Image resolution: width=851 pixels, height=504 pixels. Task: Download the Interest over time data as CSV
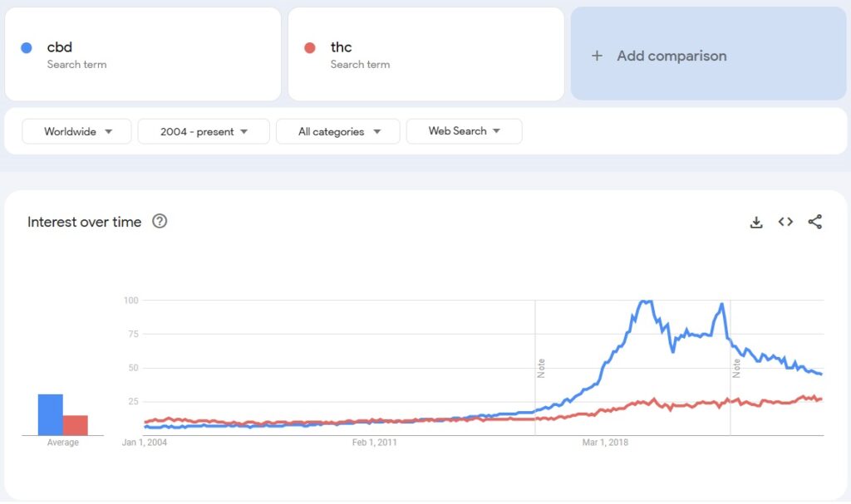(756, 222)
